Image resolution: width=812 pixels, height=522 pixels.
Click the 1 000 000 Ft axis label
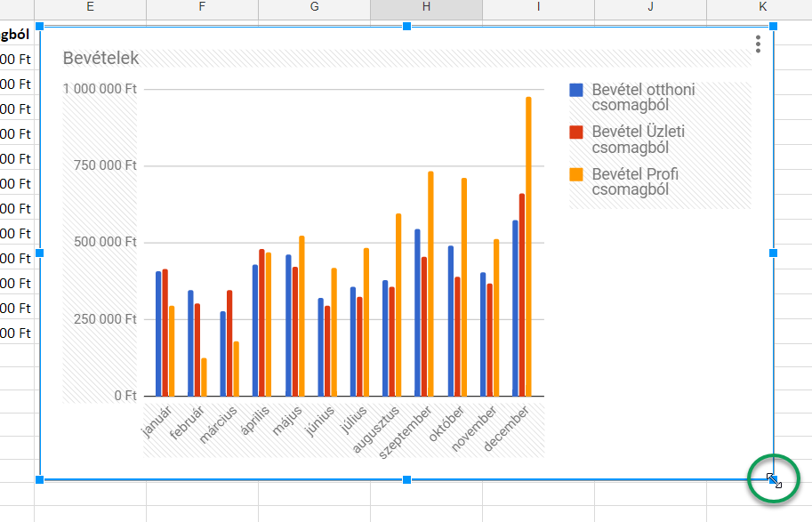pyautogui.click(x=100, y=90)
